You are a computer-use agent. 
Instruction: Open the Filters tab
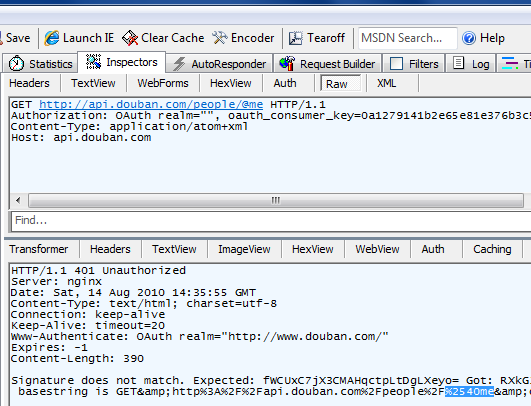pos(414,63)
